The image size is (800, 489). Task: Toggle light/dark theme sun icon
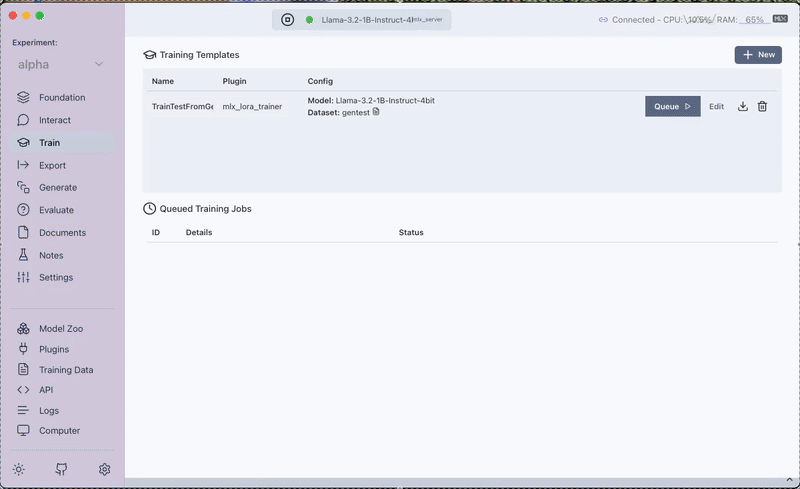click(x=19, y=469)
